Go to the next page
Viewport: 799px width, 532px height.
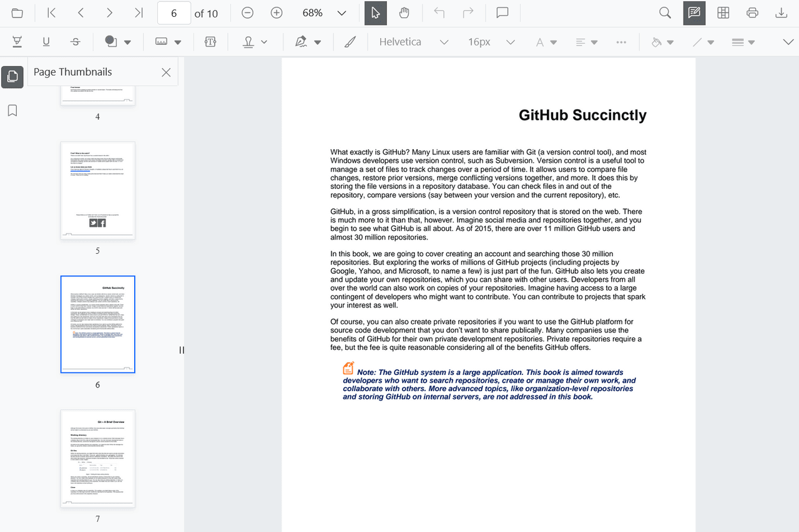tap(110, 13)
